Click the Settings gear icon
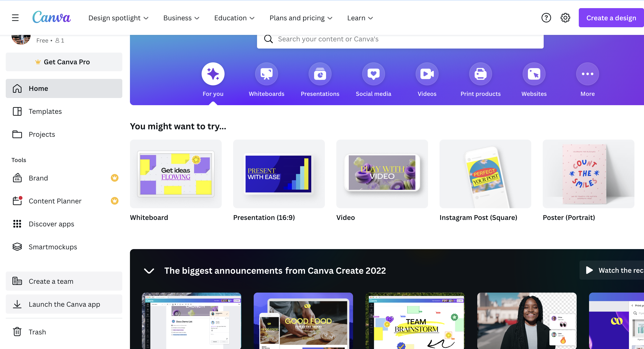The width and height of the screenshot is (644, 349). tap(566, 18)
